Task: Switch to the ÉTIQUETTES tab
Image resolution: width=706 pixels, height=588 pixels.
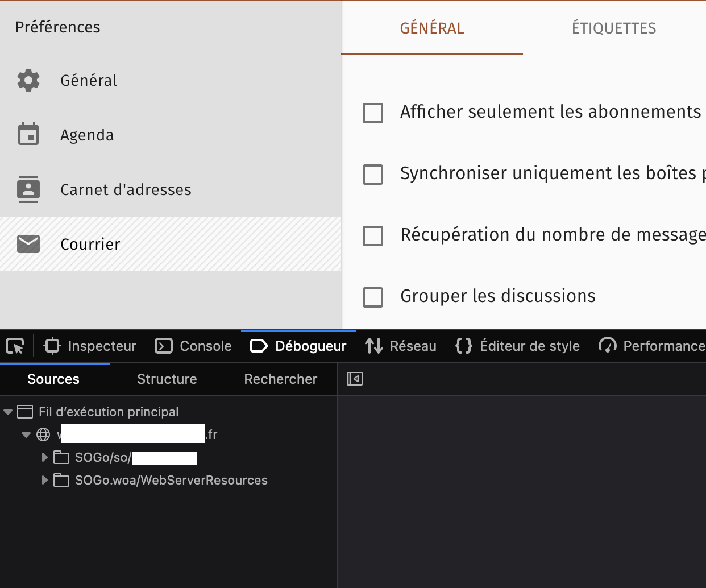Action: pos(614,28)
